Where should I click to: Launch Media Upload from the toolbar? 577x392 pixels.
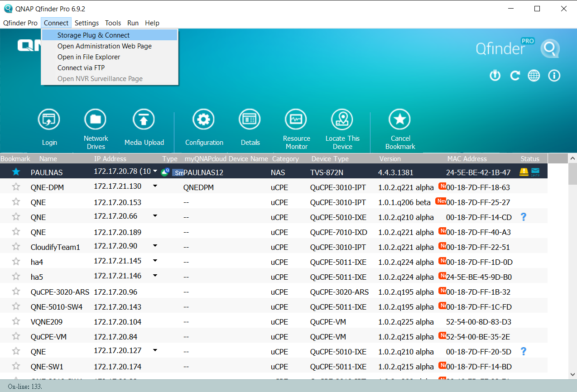pos(144,120)
